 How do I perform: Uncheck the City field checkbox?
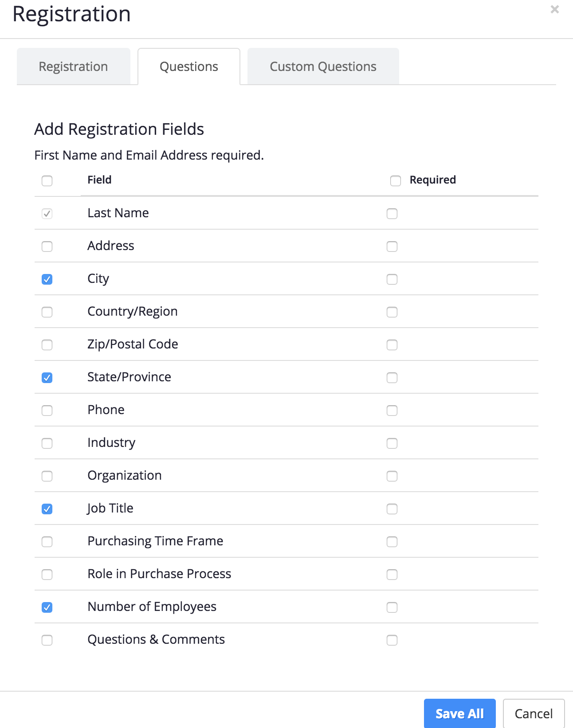pos(47,279)
